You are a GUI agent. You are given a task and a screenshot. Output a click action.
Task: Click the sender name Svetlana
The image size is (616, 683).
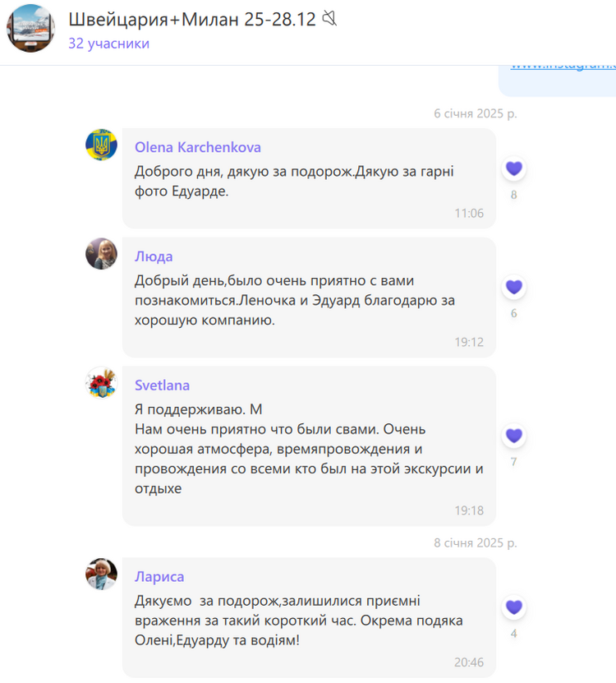162,385
